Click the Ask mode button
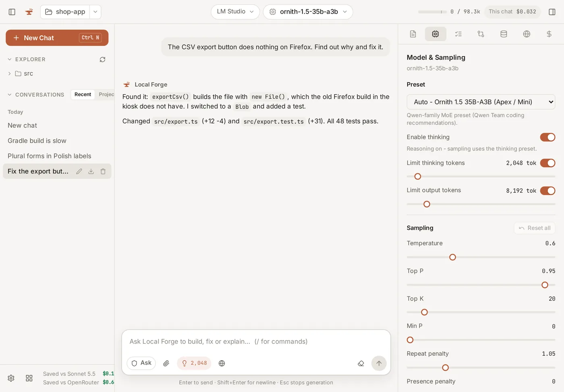 point(141,363)
